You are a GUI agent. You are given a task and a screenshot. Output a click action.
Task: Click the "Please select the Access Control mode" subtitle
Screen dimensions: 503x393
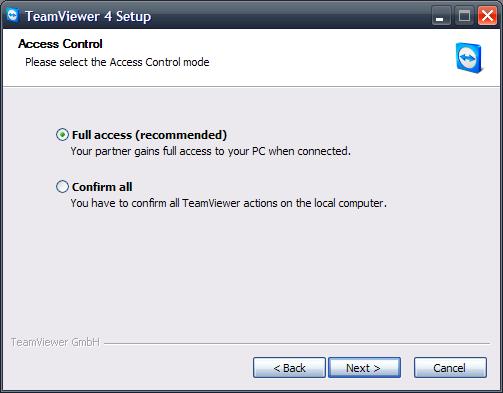pos(117,62)
